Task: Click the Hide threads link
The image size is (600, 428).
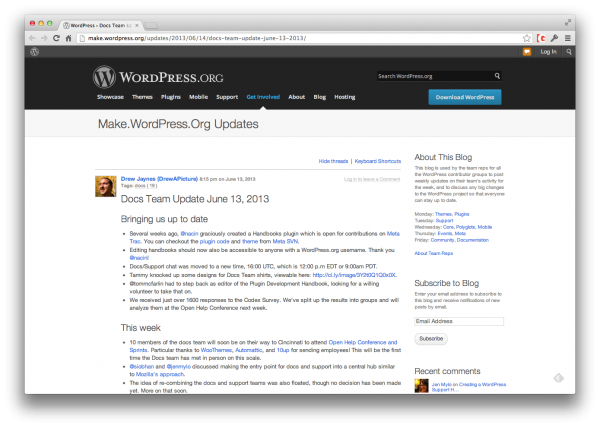Action: point(333,161)
